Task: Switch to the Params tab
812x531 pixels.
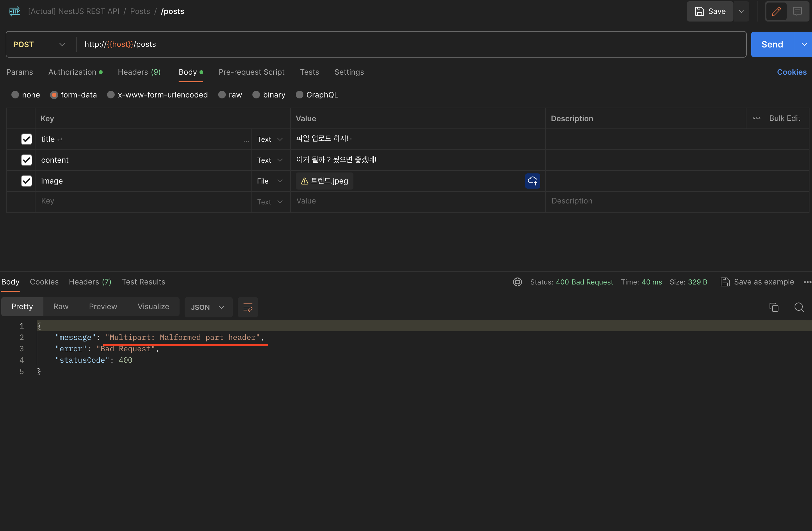Action: 20,72
